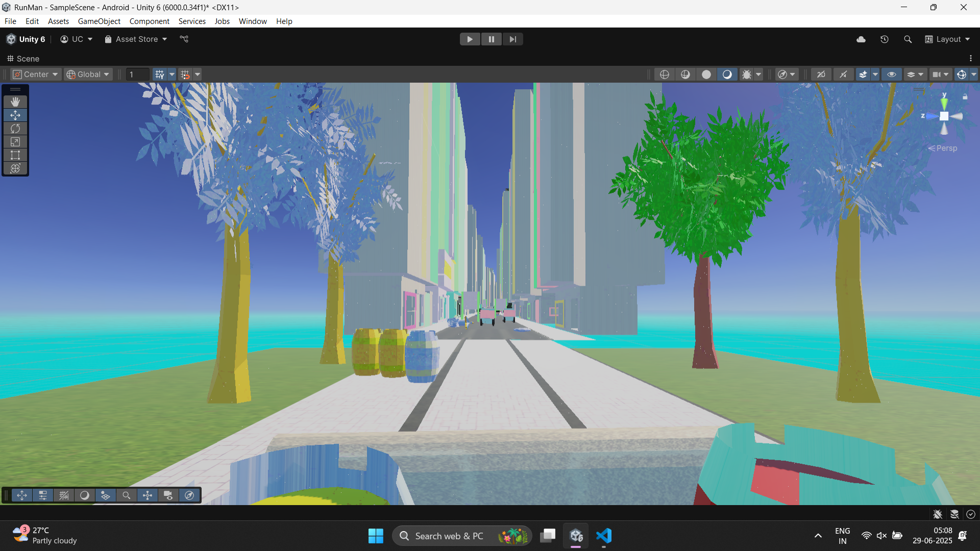Screen dimensions: 980x551
Task: Toggle scene audio mute button
Action: pyautogui.click(x=843, y=74)
